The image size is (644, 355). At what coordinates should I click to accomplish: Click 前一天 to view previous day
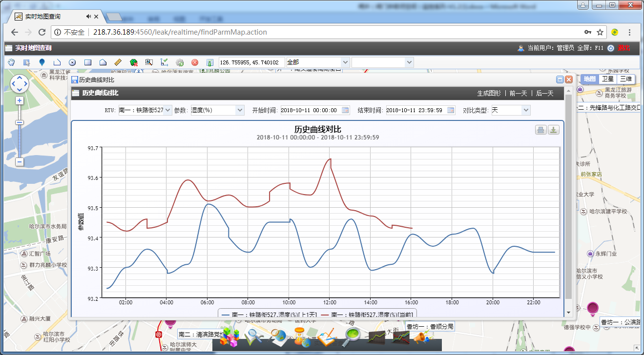pos(518,93)
